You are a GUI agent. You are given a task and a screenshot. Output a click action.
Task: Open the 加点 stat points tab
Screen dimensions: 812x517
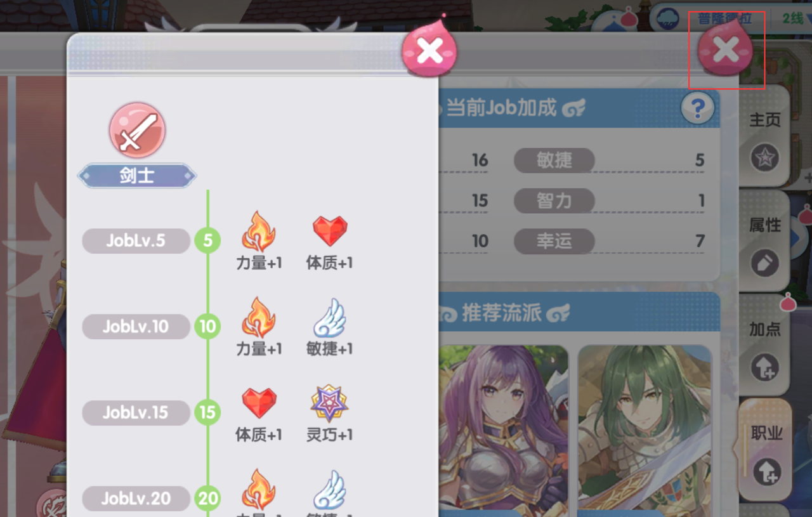764,347
